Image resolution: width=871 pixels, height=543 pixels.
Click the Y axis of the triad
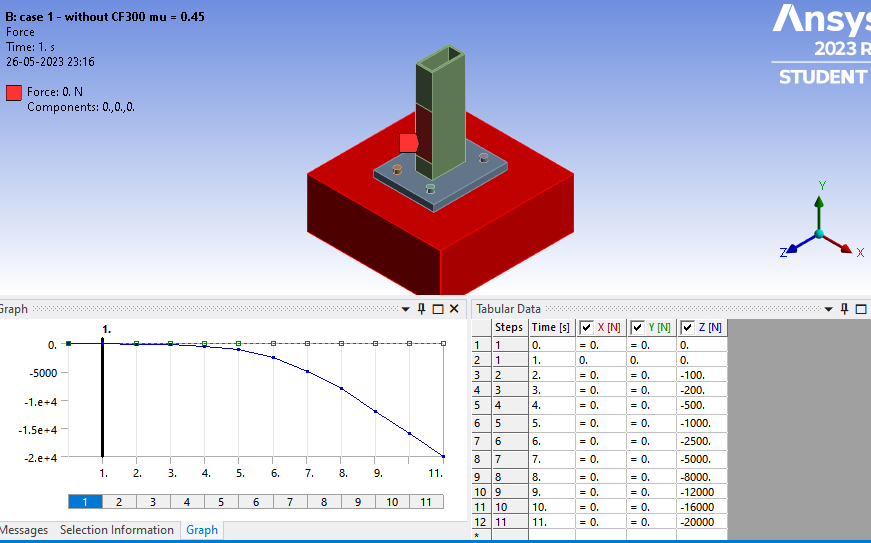click(x=819, y=211)
